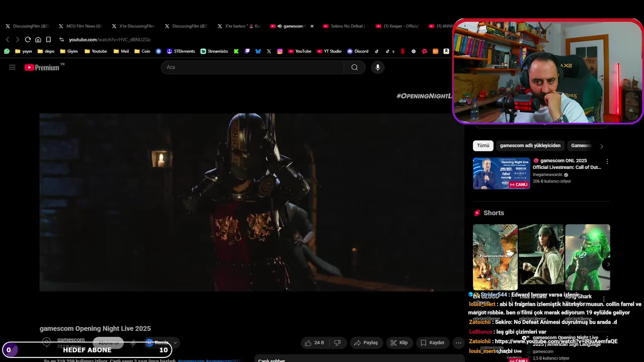Screen dimensions: 644x362
Task: Open the Netflix bookmark icon
Action: click(x=403, y=51)
